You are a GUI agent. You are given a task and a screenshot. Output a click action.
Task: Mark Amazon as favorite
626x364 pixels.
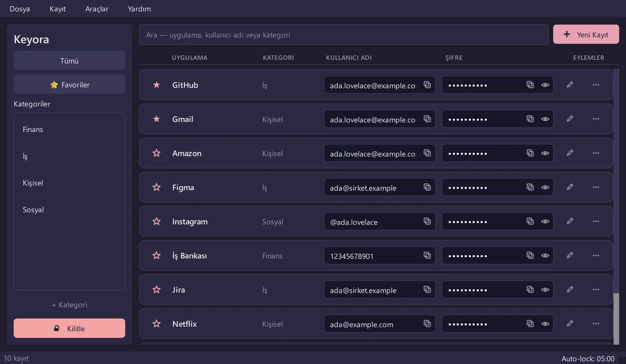[156, 153]
